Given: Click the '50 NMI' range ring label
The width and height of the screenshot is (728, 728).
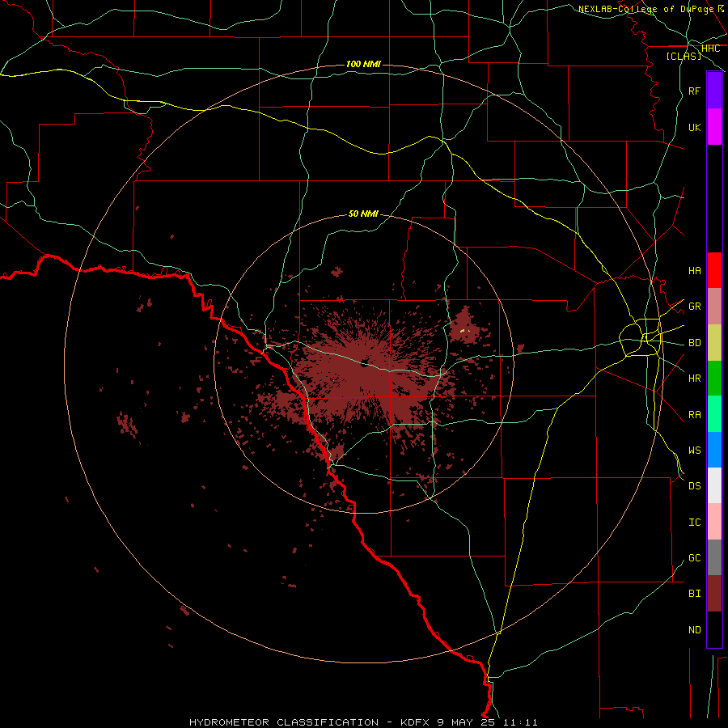Looking at the screenshot, I should (363, 214).
